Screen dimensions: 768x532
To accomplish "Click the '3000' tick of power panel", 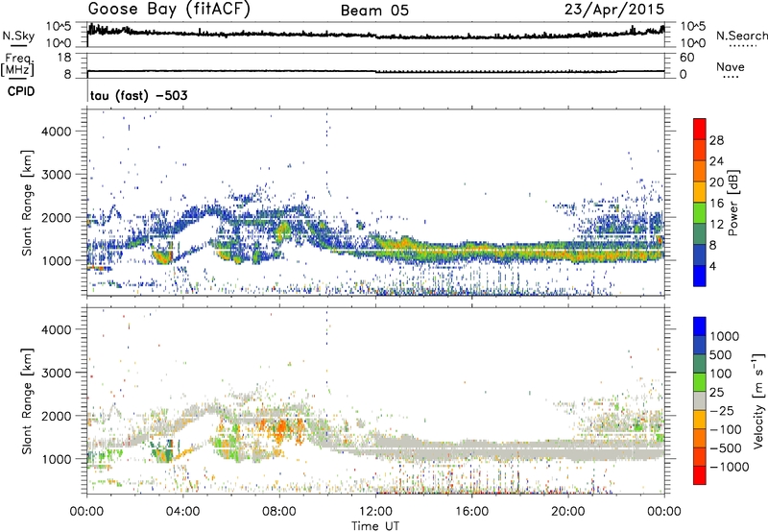I will click(x=56, y=175).
